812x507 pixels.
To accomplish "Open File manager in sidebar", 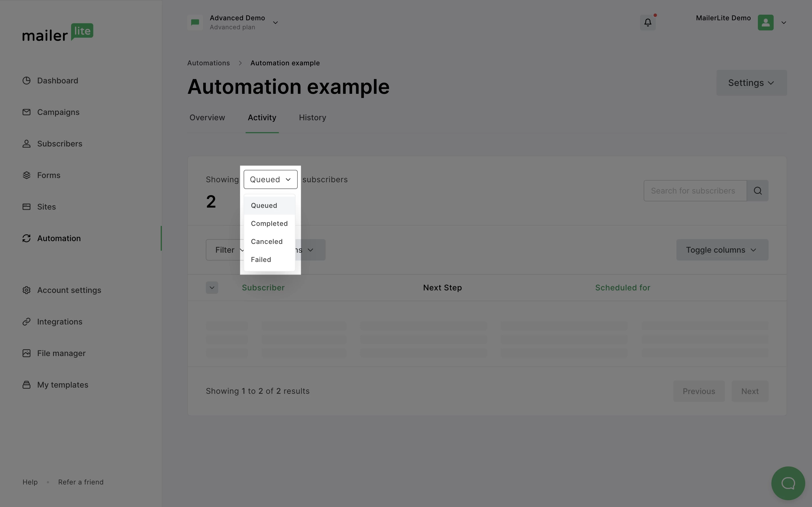I will (61, 353).
